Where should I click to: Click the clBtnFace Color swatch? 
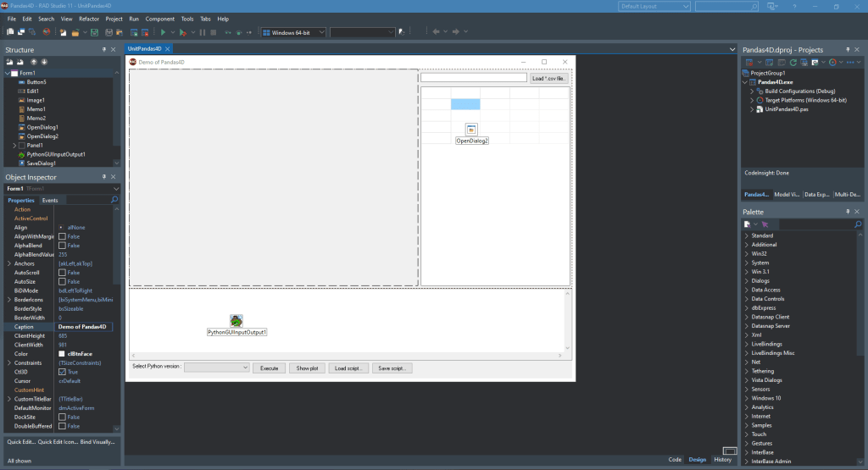coord(61,354)
